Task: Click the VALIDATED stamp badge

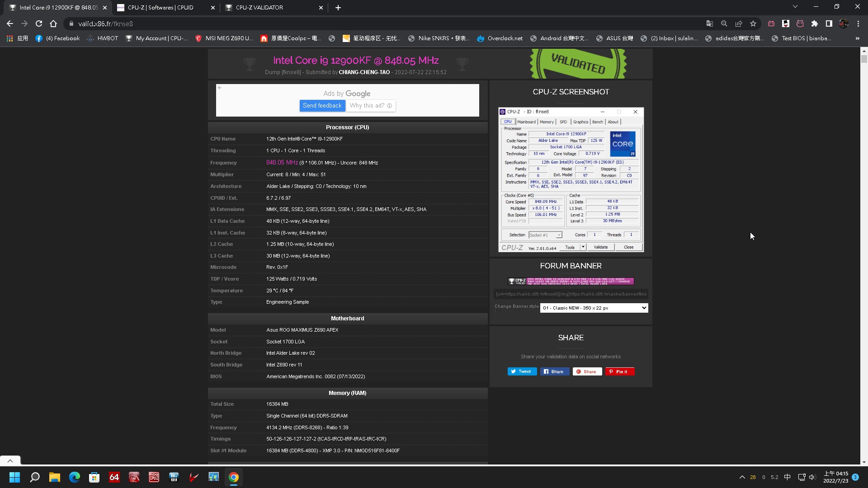Action: point(578,64)
